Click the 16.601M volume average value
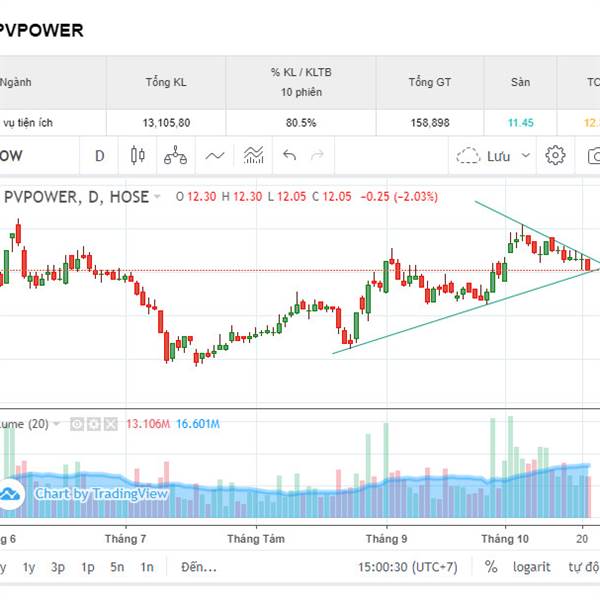This screenshot has width=600, height=600. pos(198,424)
